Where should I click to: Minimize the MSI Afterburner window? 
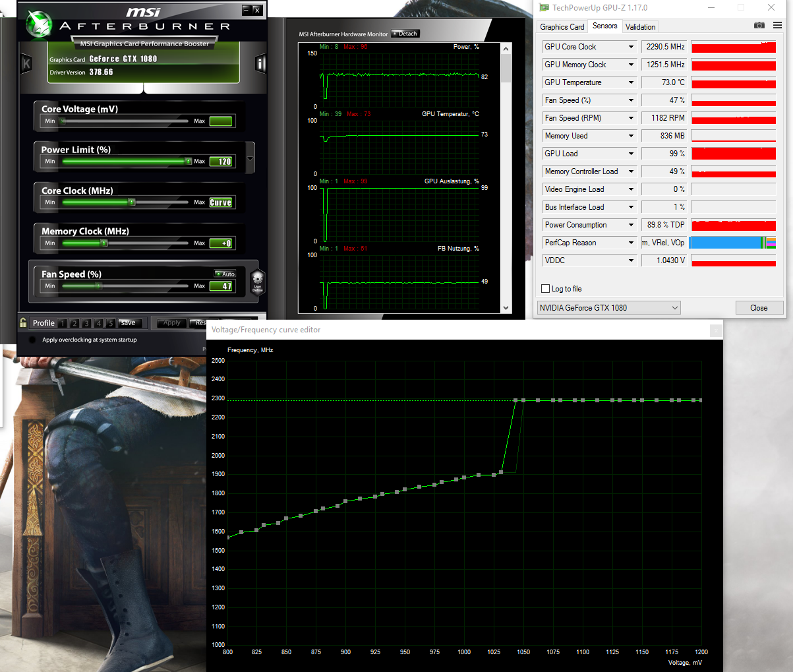[x=246, y=10]
